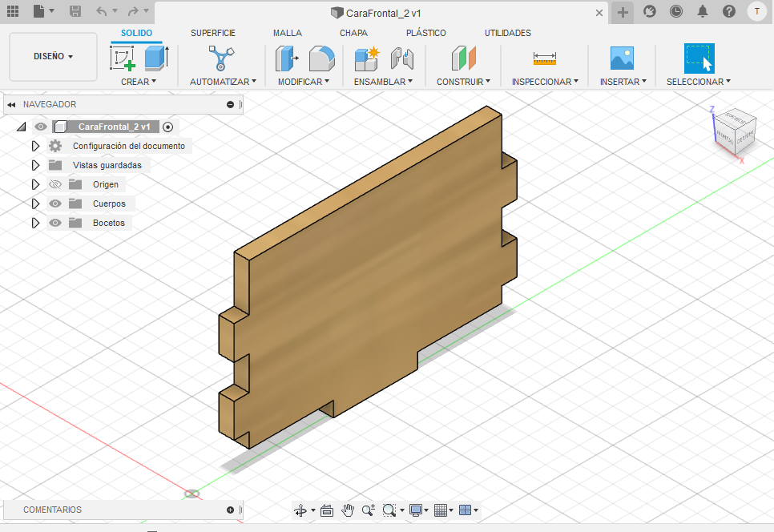Show the hidden Origen folder
Viewport: 774px width, 532px height.
tap(55, 184)
